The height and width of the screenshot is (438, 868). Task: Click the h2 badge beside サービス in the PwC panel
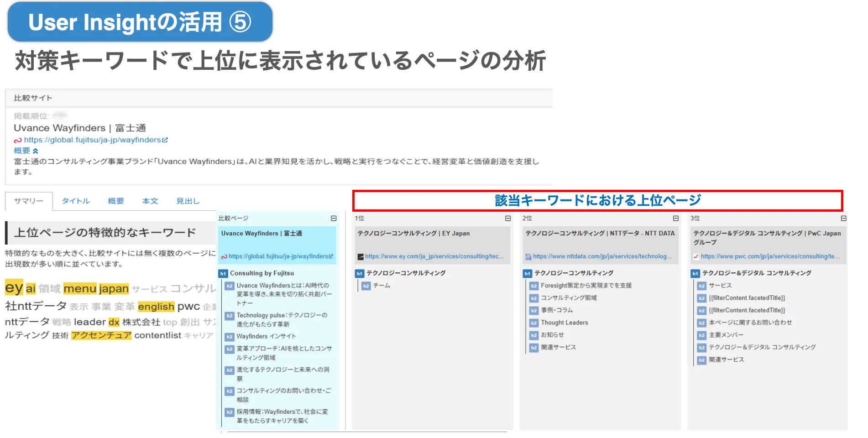(x=701, y=286)
